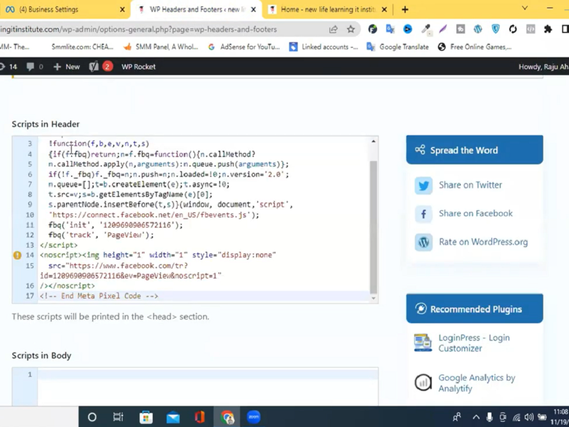
Task: Click the WordPress.org rating icon
Action: click(x=423, y=242)
